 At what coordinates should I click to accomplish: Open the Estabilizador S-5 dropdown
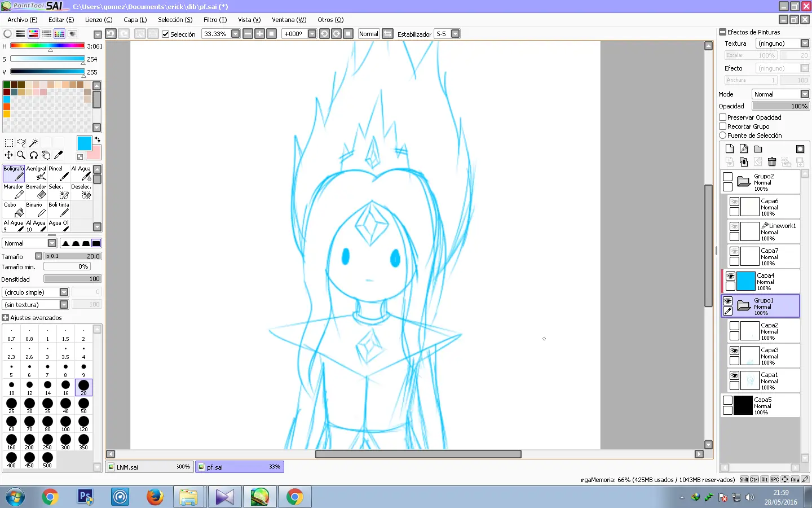455,34
